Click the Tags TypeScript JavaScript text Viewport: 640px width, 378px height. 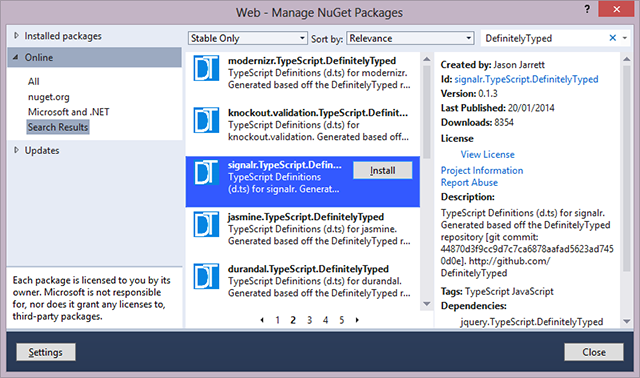click(497, 291)
